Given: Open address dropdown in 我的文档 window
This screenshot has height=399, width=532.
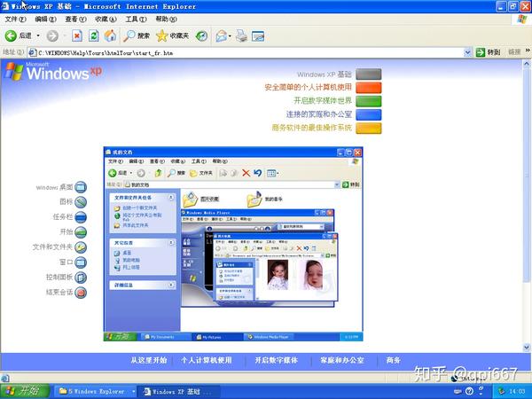Looking at the screenshot, I should [x=337, y=184].
